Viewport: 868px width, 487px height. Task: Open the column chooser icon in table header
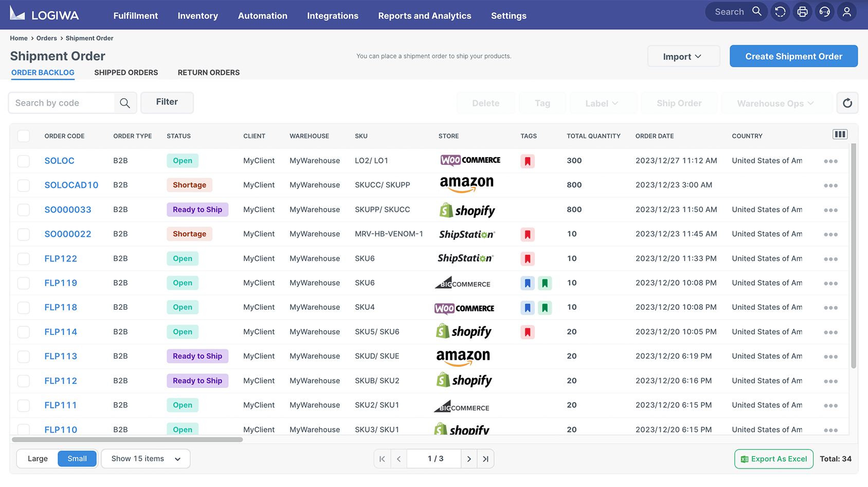840,135
